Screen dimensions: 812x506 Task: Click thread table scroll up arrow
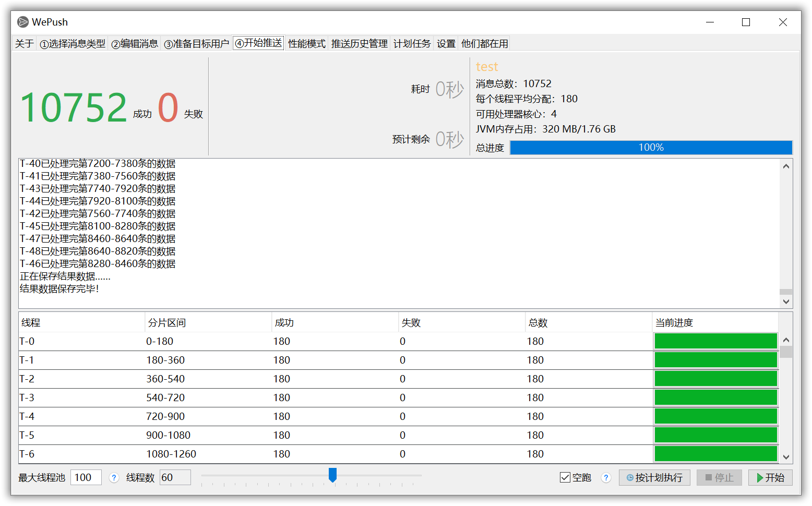[x=786, y=340]
